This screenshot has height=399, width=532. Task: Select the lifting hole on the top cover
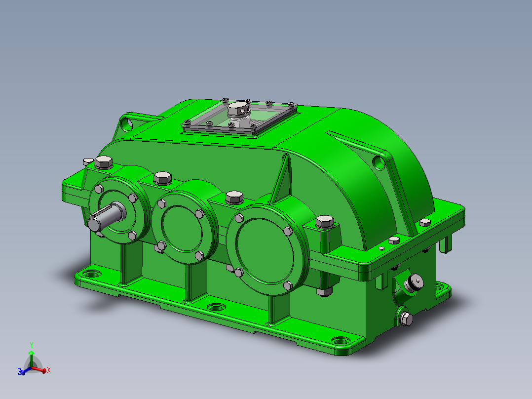pos(127,123)
